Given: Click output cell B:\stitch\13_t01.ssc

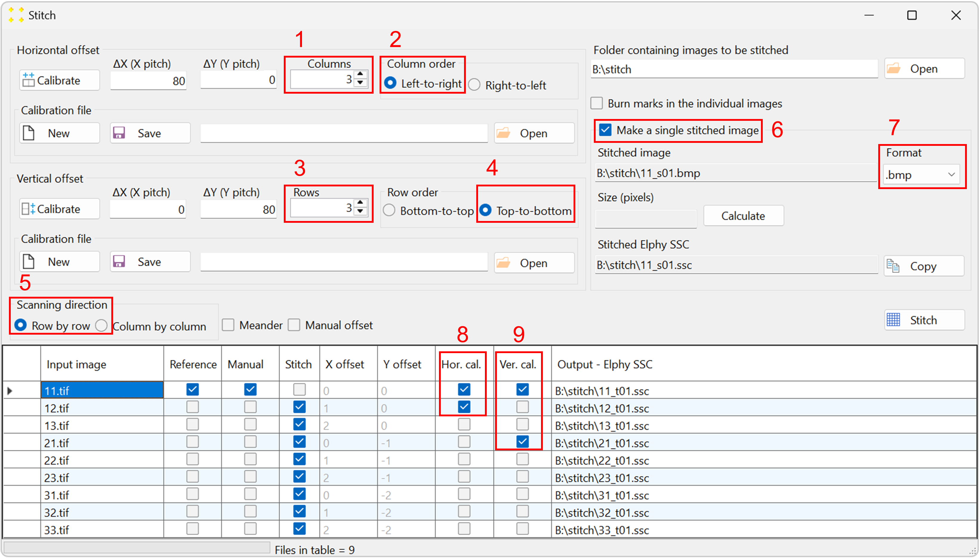Looking at the screenshot, I should [x=764, y=425].
